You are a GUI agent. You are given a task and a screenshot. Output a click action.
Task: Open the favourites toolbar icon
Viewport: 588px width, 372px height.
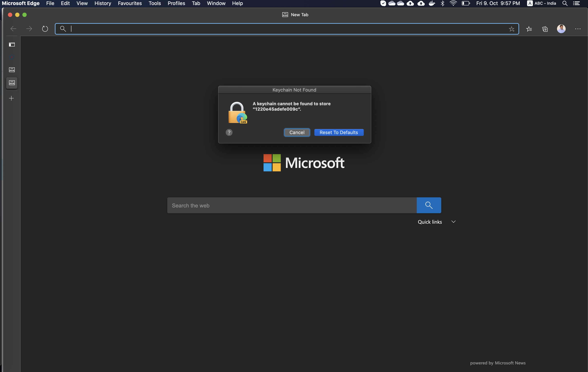click(x=529, y=29)
